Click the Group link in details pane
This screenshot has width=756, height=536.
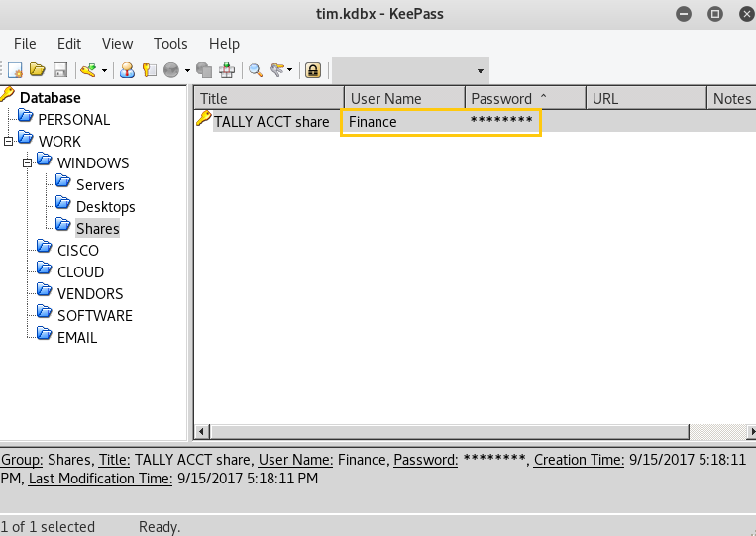[22, 460]
